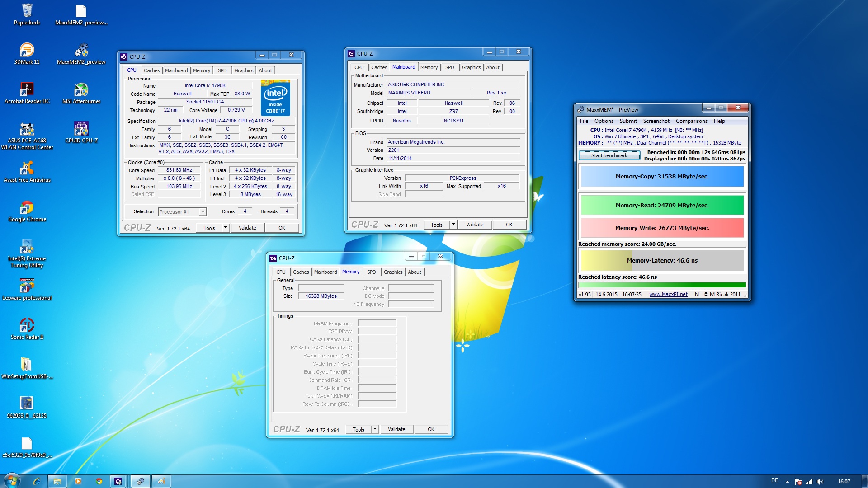Image resolution: width=868 pixels, height=488 pixels.
Task: Click the 16:07 taskbar clock
Action: (844, 482)
